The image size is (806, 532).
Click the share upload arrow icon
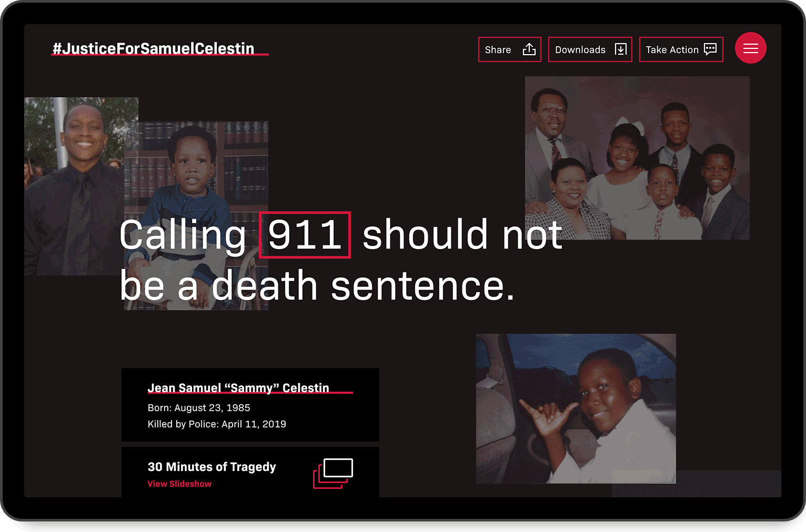[x=529, y=49]
